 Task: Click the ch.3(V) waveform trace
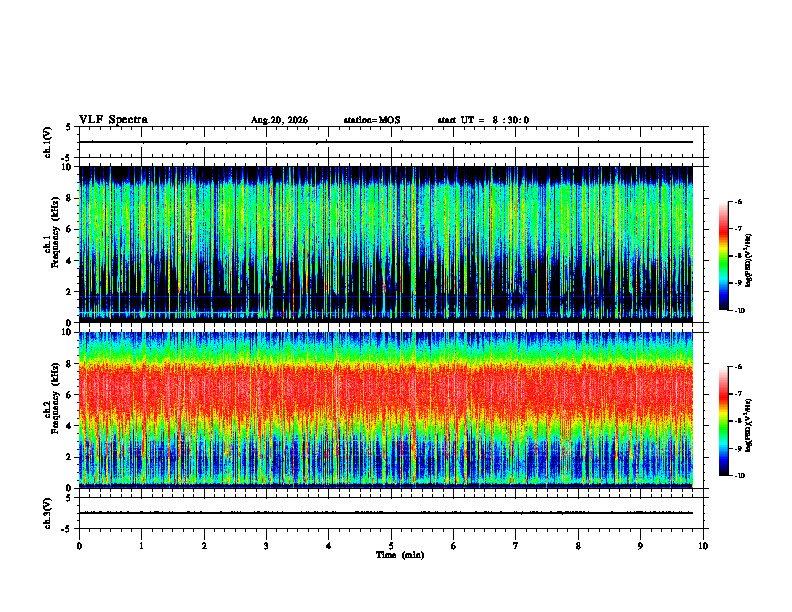(x=385, y=513)
